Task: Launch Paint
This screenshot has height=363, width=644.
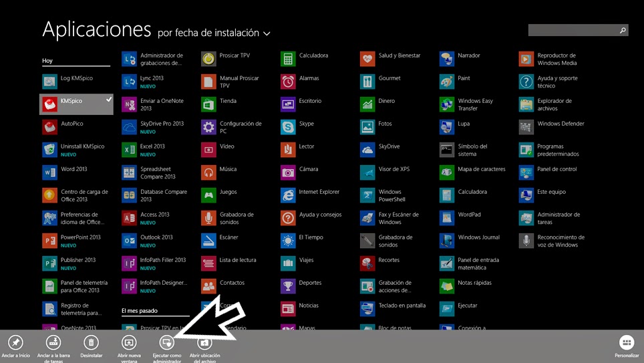Action: (x=455, y=82)
